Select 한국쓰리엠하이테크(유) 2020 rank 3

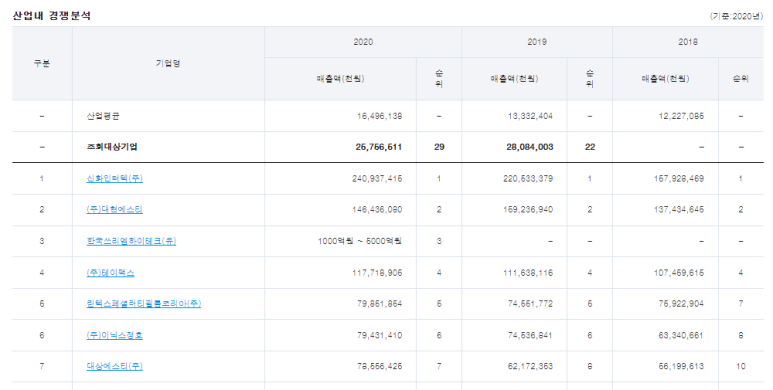[439, 241]
